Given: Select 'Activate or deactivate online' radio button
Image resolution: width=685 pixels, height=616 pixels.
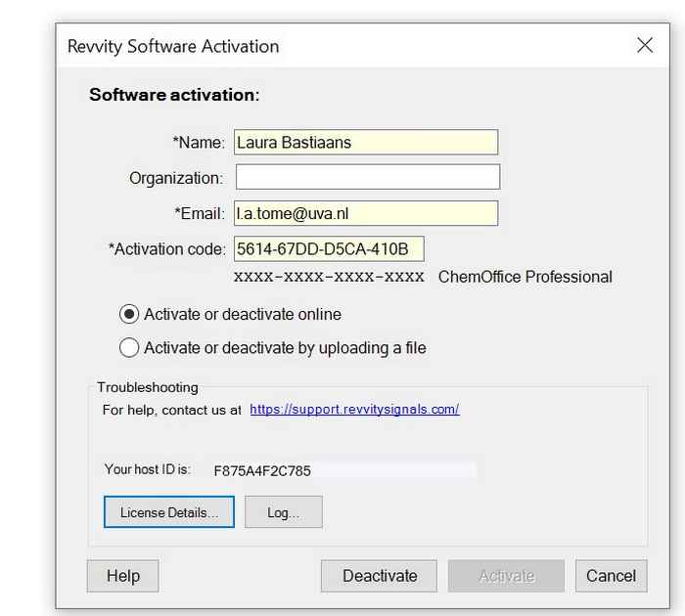Looking at the screenshot, I should point(129,315).
